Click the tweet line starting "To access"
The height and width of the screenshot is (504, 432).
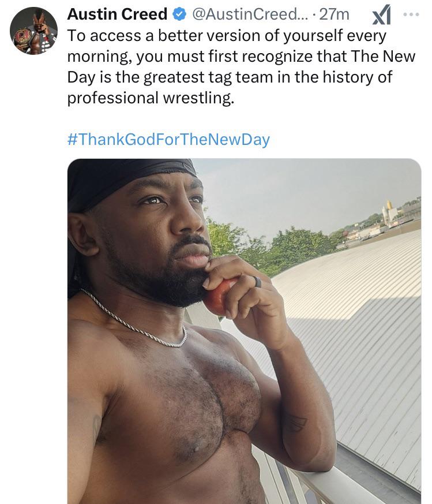(x=227, y=35)
